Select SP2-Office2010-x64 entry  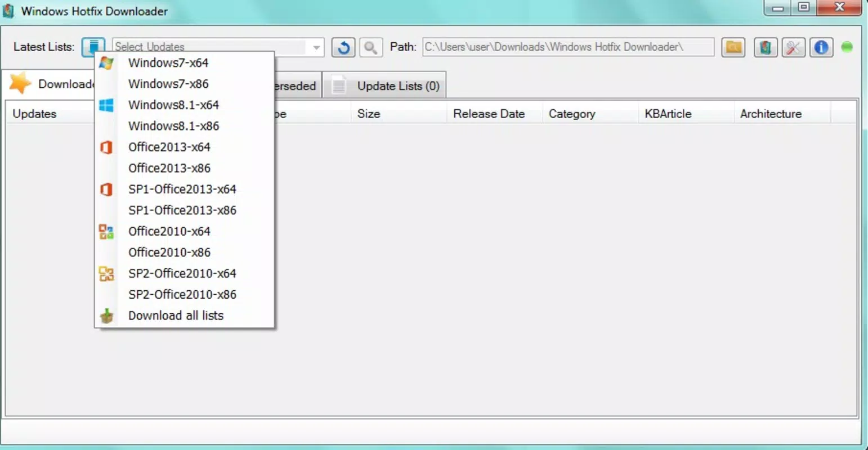click(185, 273)
